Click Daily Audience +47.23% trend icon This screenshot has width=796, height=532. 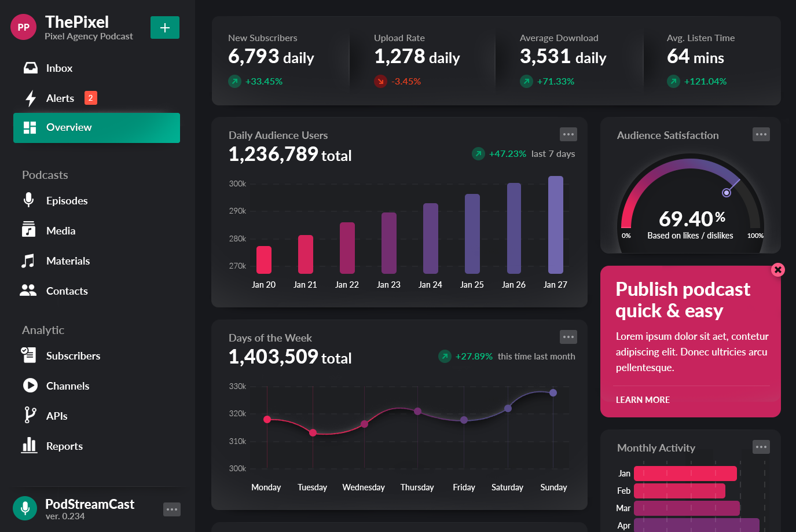click(478, 153)
